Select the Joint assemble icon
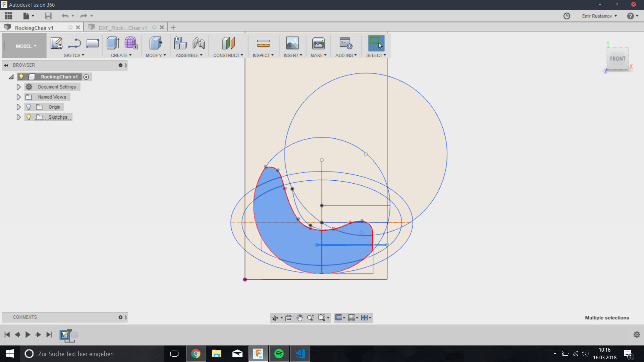This screenshot has width=644, height=362. (199, 43)
